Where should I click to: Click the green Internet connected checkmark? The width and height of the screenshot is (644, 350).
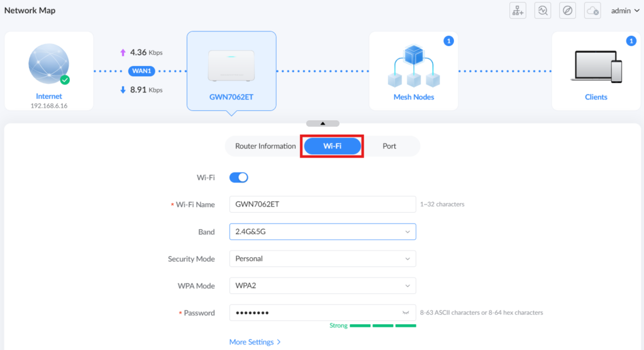tap(65, 80)
